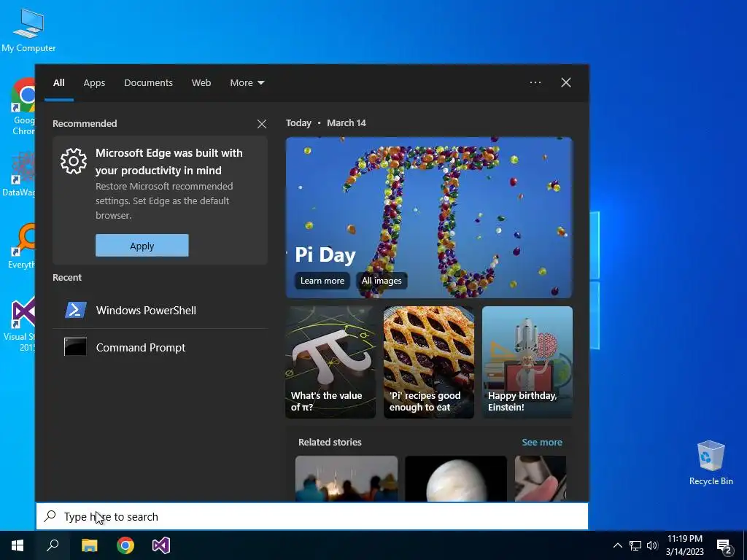This screenshot has height=560, width=747.
Task: Click the volume speaker tray icon
Action: (652, 545)
